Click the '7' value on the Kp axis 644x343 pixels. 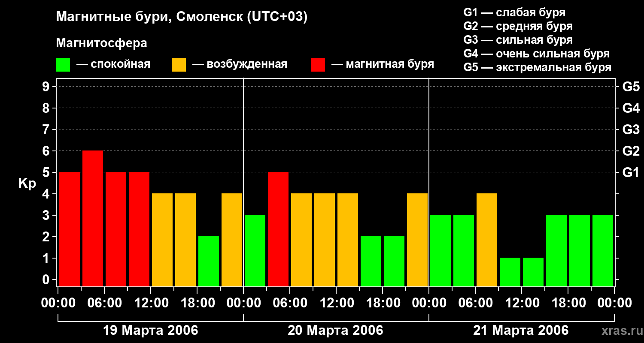(47, 129)
